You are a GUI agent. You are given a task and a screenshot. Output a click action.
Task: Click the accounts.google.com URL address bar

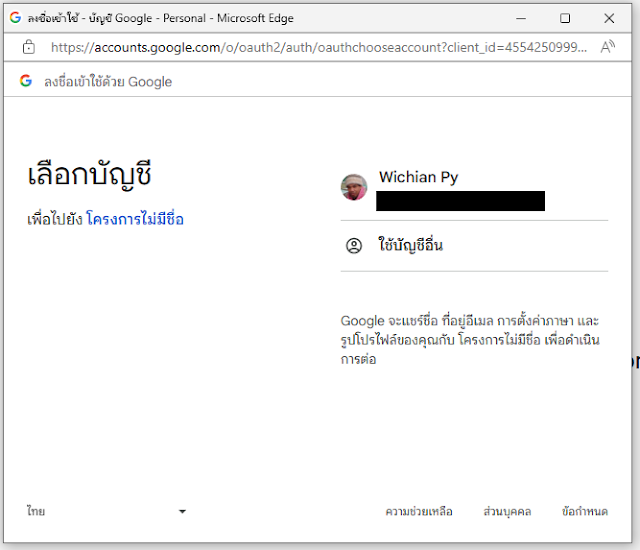pos(319,48)
